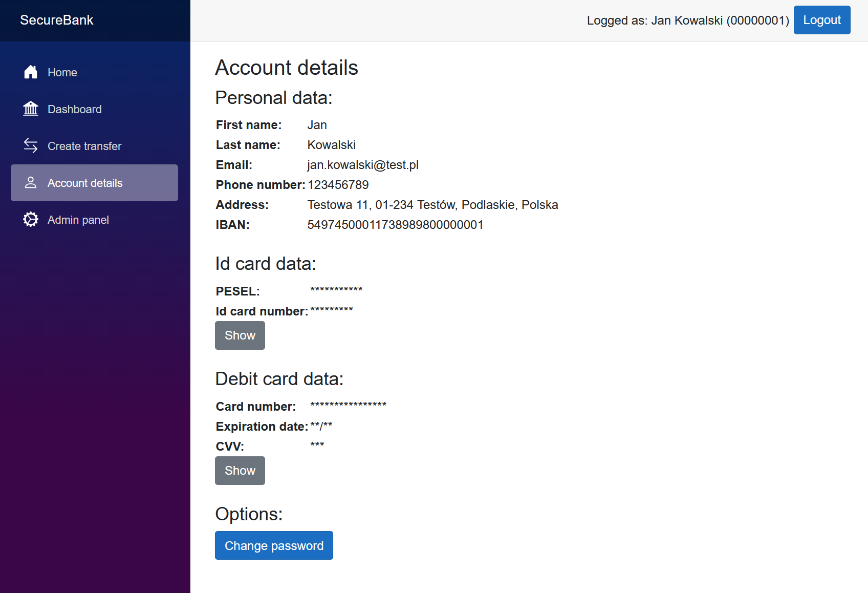Click the SecureBank brand link
Image resolution: width=868 pixels, height=593 pixels.
tap(57, 20)
